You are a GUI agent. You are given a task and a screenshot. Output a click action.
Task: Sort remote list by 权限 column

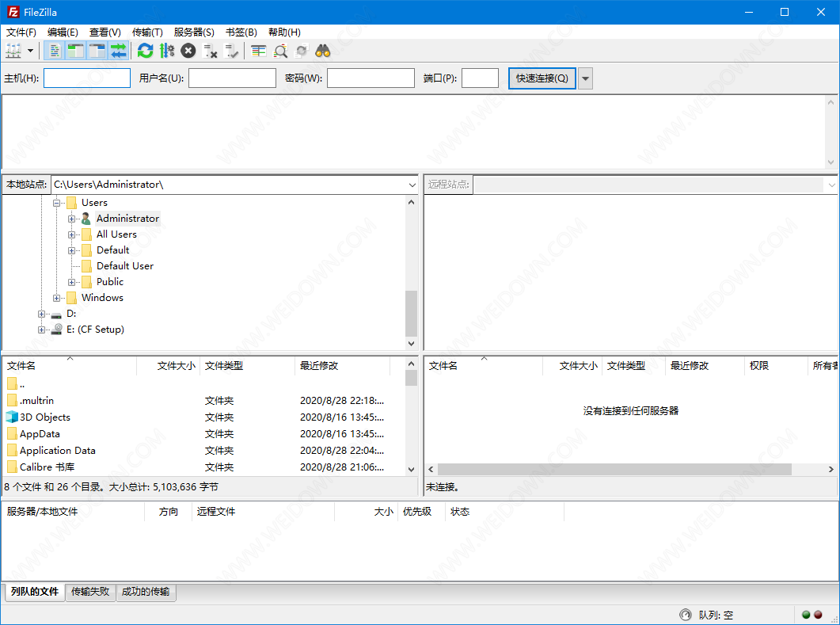pyautogui.click(x=776, y=365)
